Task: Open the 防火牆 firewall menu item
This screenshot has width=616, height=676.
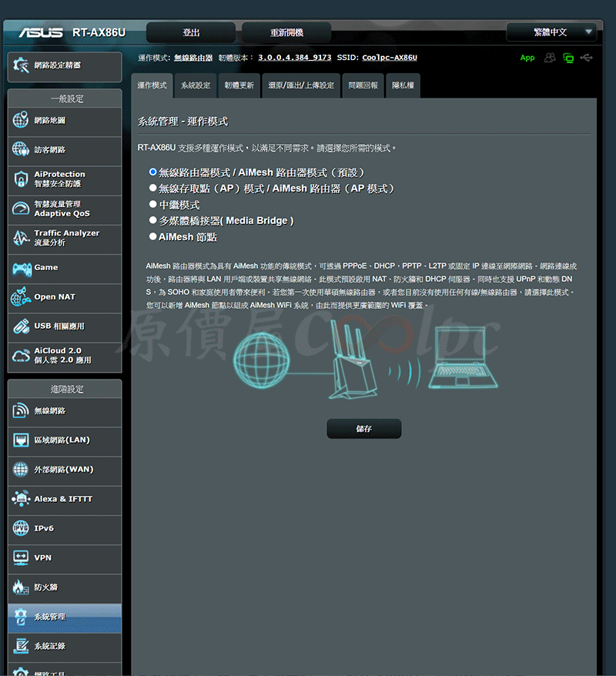Action: (65, 587)
